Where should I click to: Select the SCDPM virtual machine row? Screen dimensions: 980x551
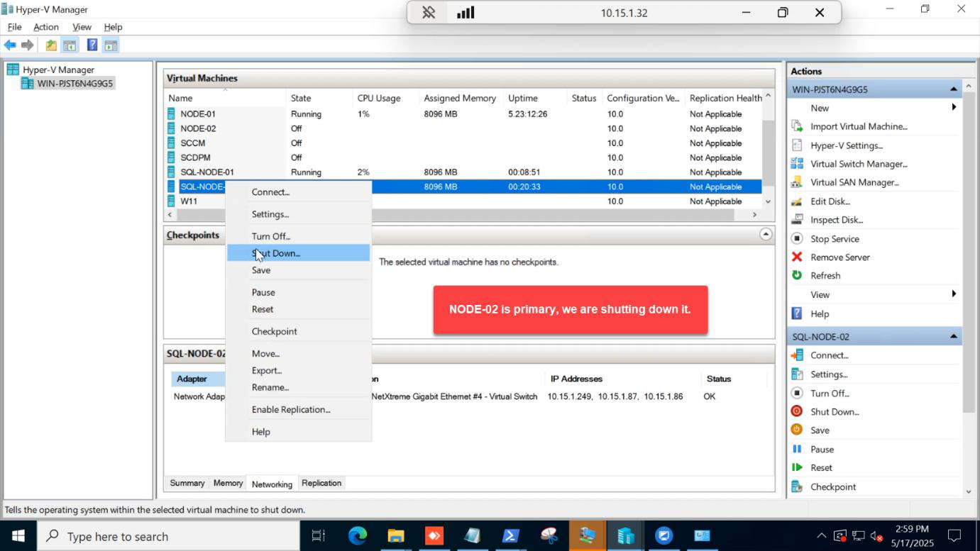tap(463, 157)
